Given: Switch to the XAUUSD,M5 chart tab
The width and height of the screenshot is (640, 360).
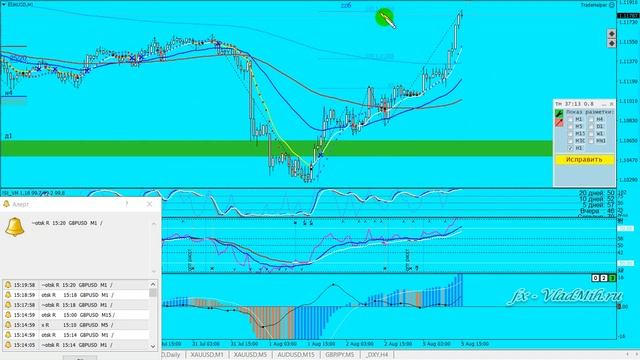Looking at the screenshot, I should tap(250, 355).
